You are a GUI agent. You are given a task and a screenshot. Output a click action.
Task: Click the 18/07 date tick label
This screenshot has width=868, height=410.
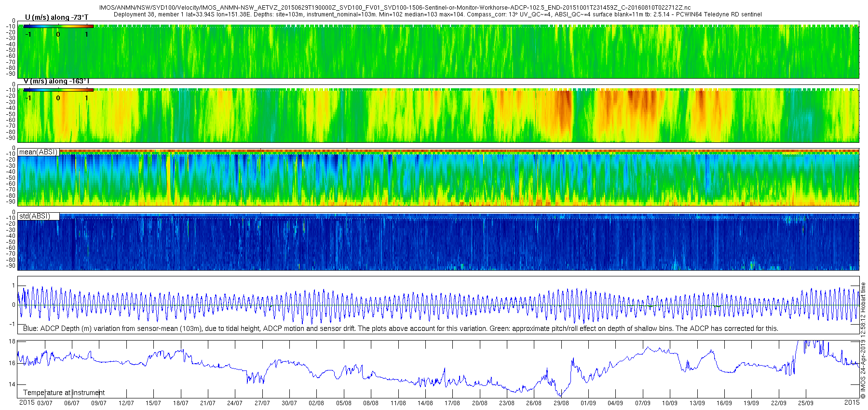(181, 403)
